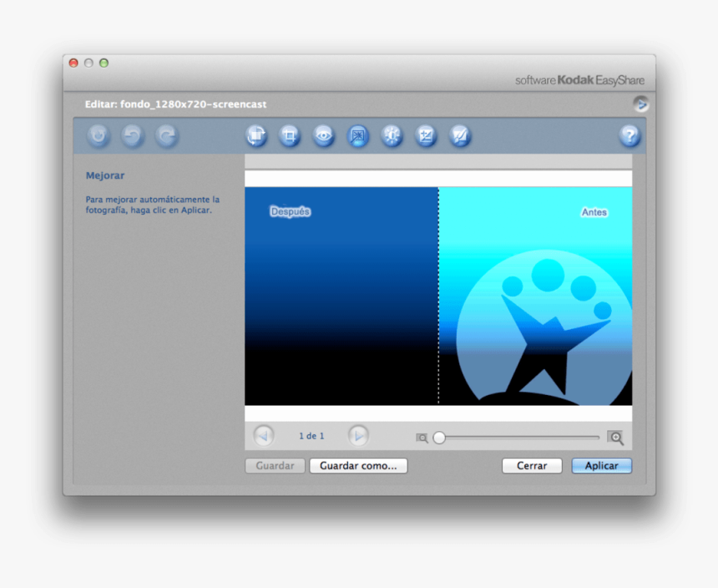The image size is (718, 588).
Task: Click the Antes preview half
Action: (x=536, y=296)
